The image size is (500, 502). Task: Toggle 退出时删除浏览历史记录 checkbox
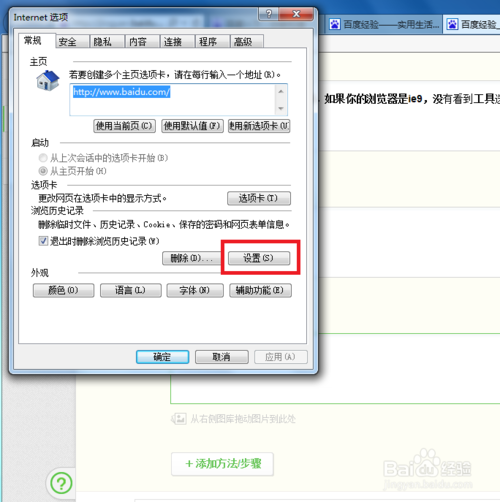pos(43,241)
